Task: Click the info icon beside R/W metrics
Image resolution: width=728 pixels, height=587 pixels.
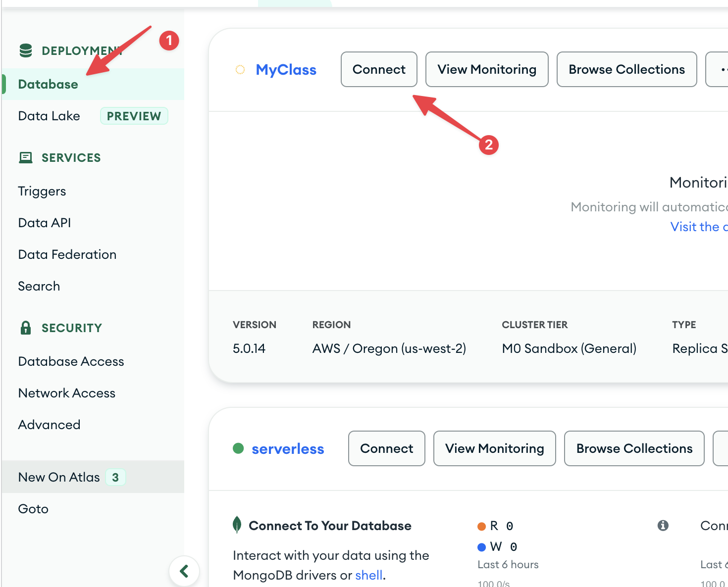Action: tap(663, 526)
